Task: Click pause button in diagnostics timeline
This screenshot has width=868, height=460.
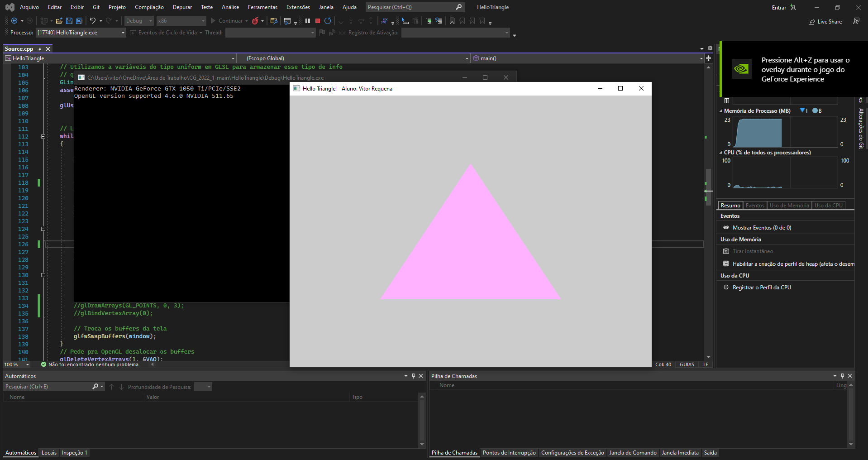Action: pos(727,101)
